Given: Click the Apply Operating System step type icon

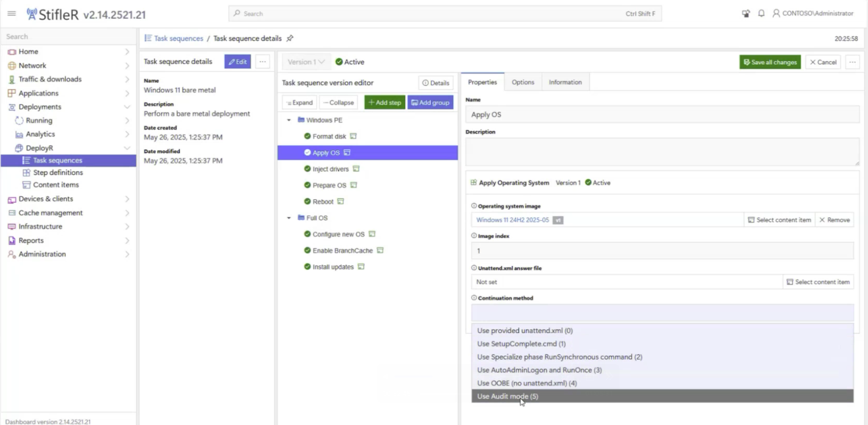Looking at the screenshot, I should [473, 182].
